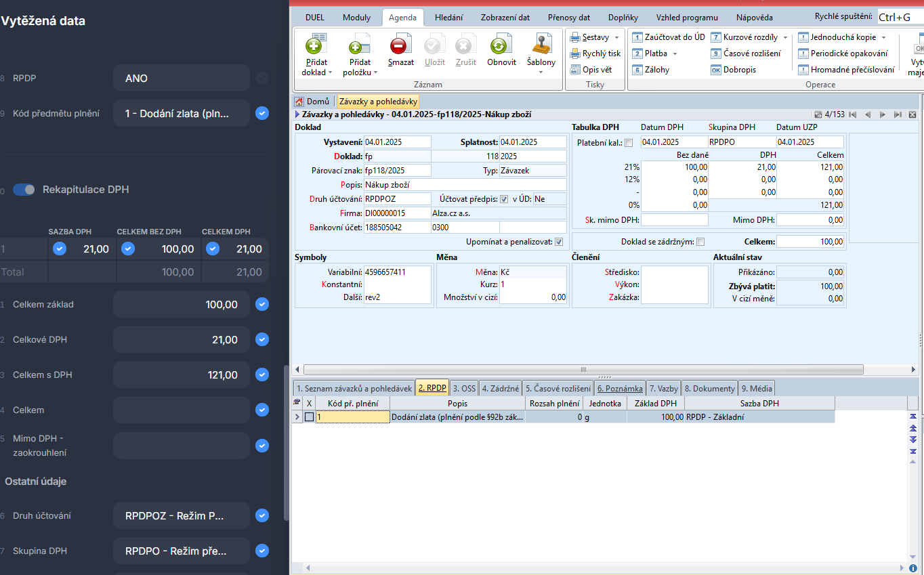
Task: Click the Zaúčtovat do ÚD icon
Action: 637,37
